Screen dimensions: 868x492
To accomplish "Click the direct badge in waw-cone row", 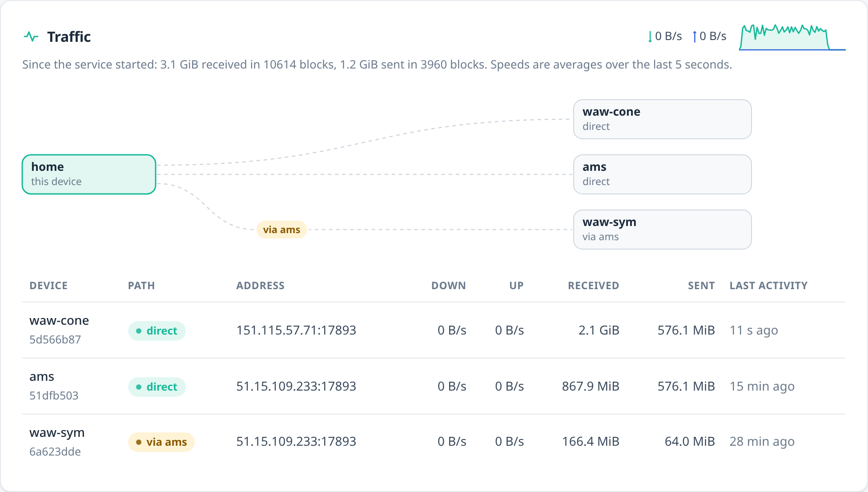I will [157, 331].
